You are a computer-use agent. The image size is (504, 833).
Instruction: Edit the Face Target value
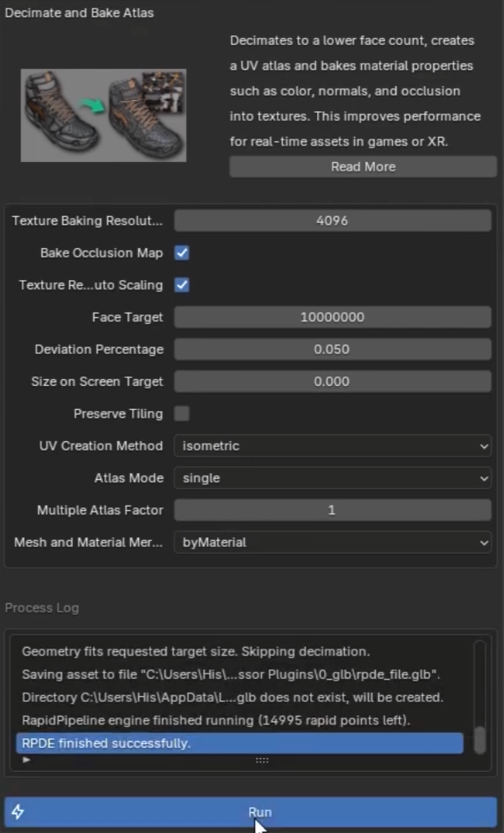(333, 317)
